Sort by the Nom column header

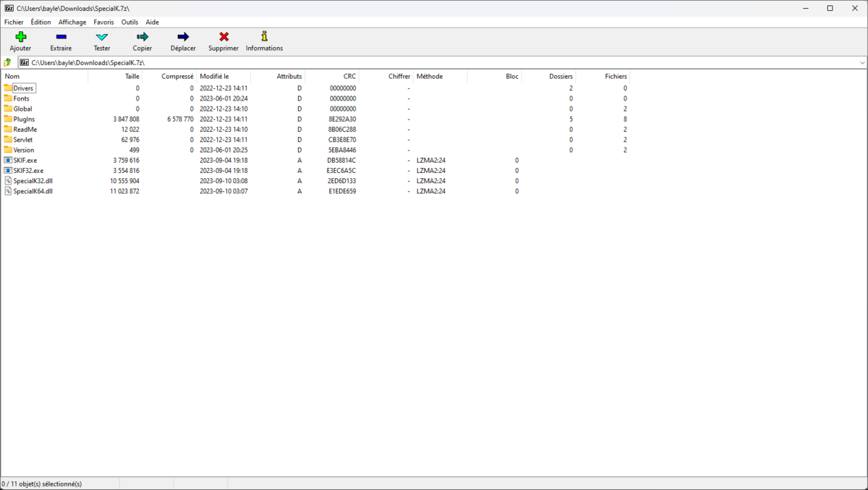(44, 76)
